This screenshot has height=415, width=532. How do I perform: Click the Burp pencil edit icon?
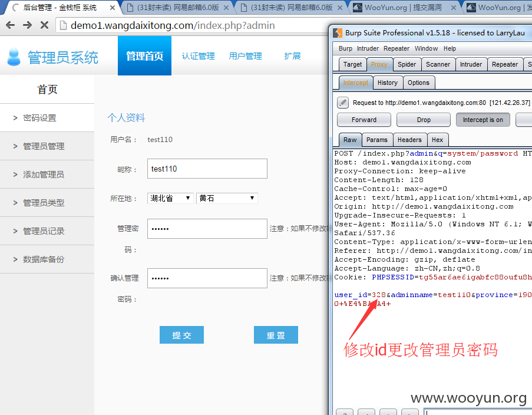pos(343,103)
